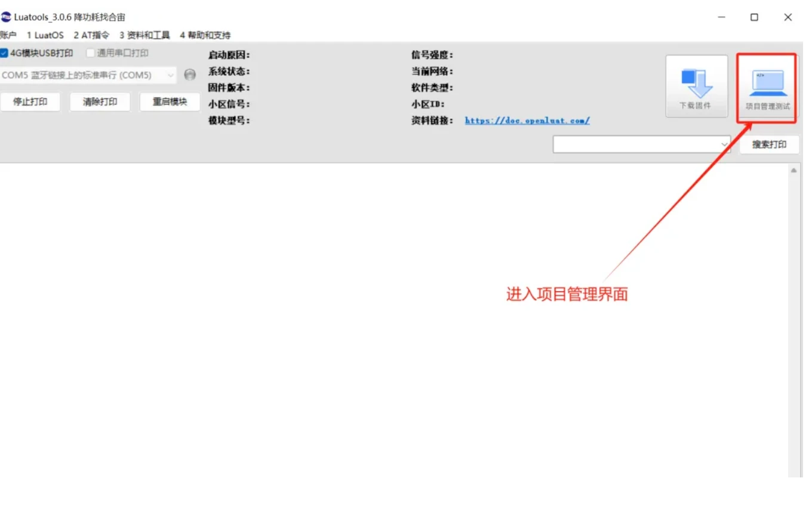
Task: Click the log area vertical scrollbar up arrow
Action: click(793, 171)
